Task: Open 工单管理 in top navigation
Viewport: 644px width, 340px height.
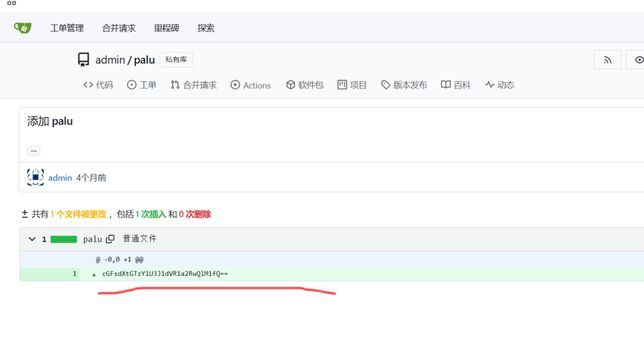Action: tap(67, 28)
